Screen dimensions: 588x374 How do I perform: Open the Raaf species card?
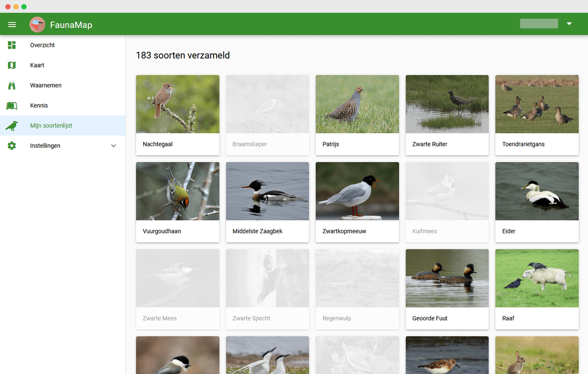tap(537, 289)
